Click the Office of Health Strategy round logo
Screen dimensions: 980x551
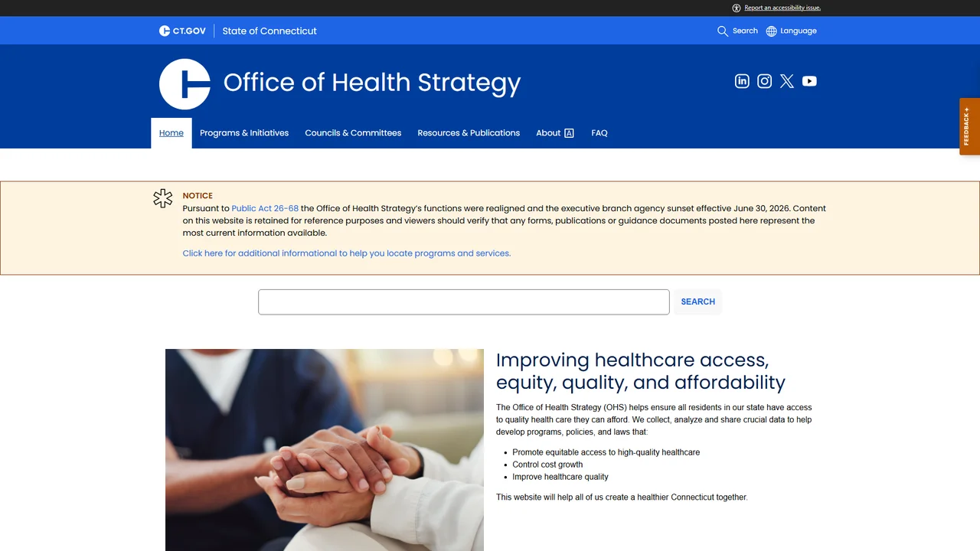point(185,84)
